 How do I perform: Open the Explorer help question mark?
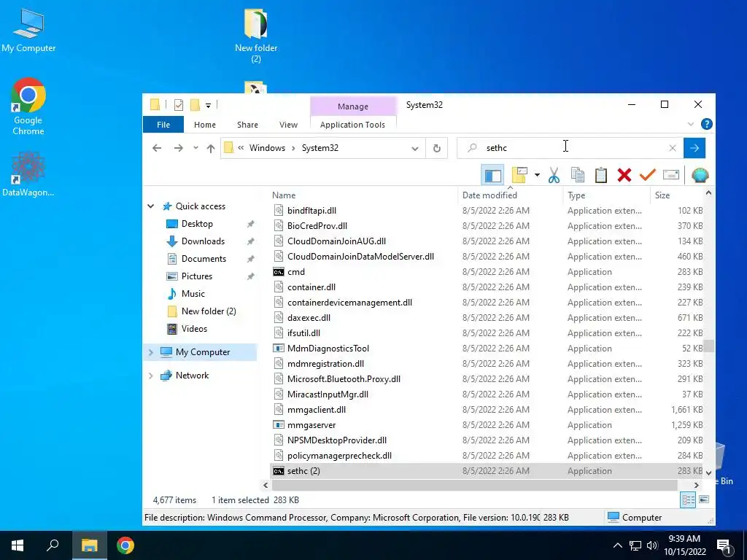pos(706,124)
